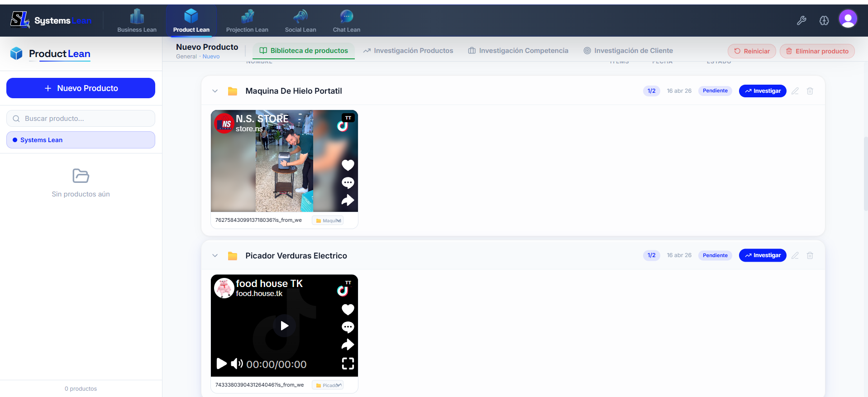Viewport: 868px width, 397px height.
Task: Open the Business Lean module
Action: [137, 21]
